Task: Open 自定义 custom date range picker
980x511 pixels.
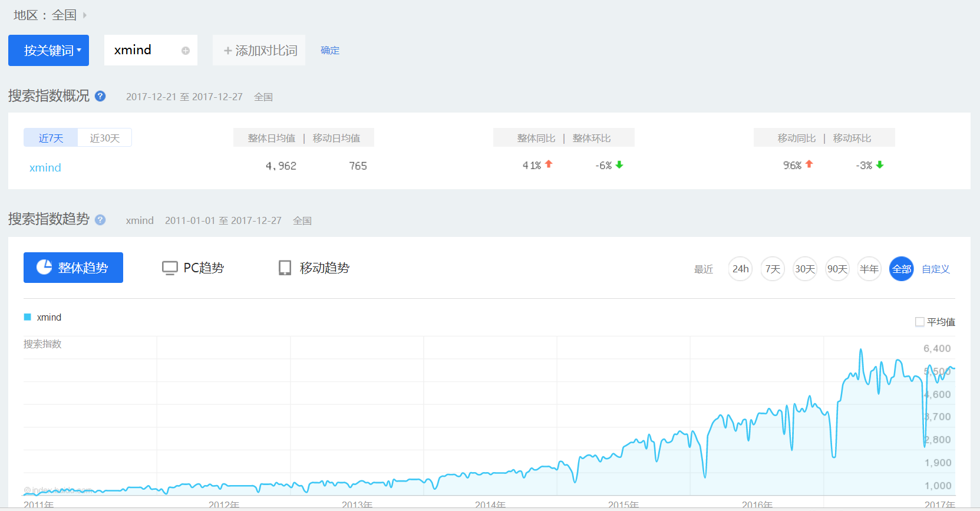Action: [x=936, y=269]
